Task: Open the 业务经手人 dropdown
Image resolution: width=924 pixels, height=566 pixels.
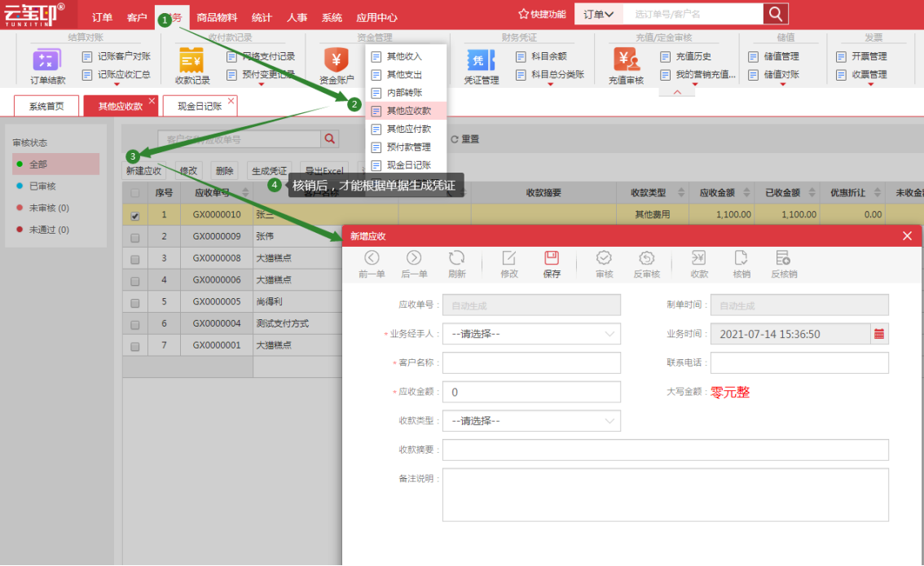Action: [531, 334]
